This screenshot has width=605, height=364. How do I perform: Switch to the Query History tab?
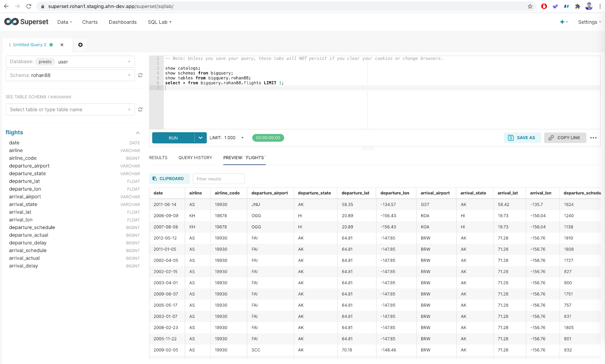(195, 158)
